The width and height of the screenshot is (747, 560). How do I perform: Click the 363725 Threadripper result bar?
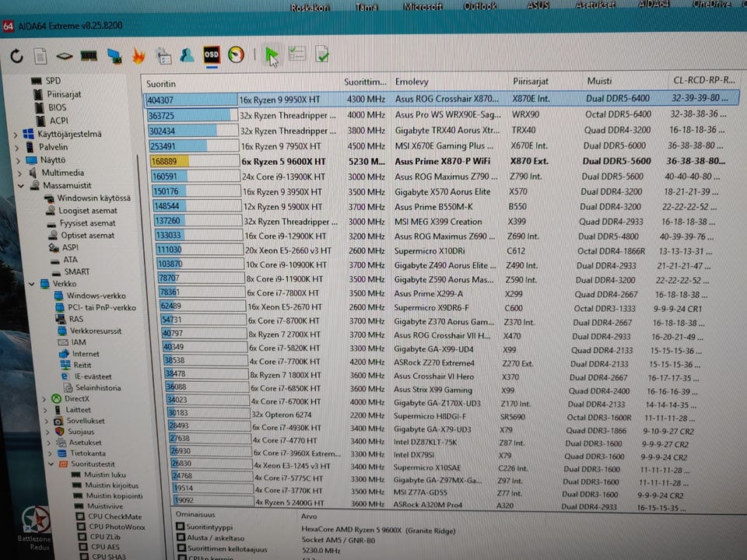pos(192,115)
